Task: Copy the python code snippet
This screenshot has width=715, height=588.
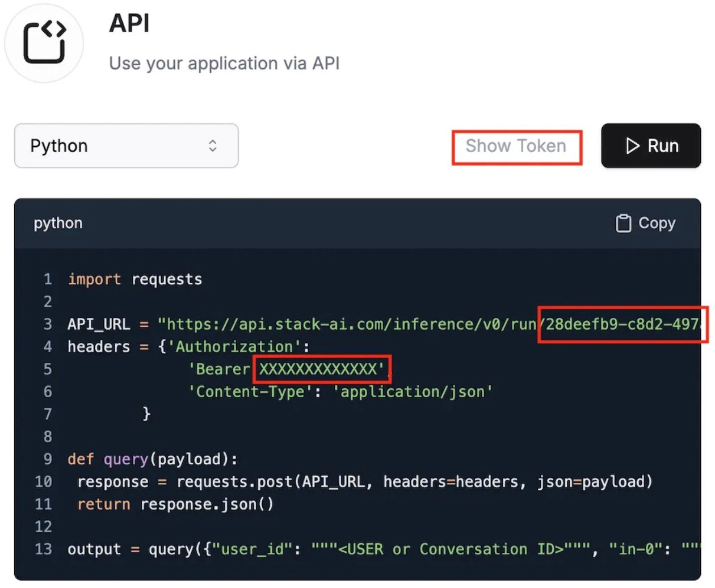Action: tap(646, 223)
